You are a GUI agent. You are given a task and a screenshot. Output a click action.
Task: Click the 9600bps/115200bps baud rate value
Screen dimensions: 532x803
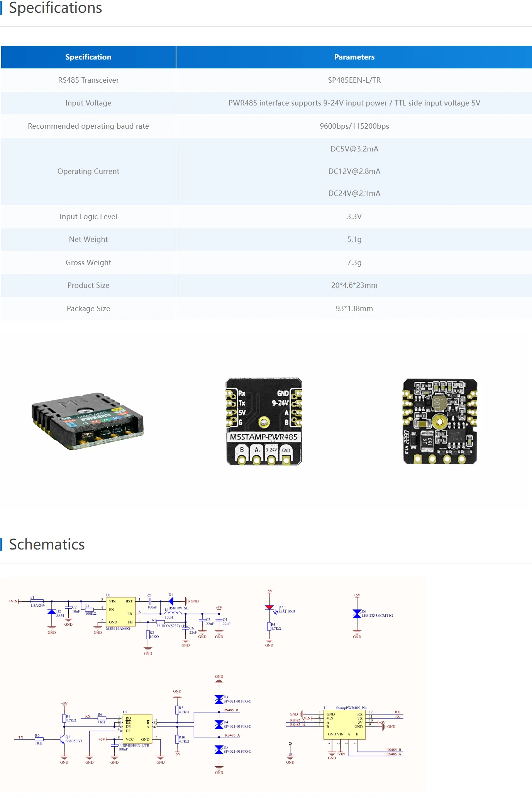click(354, 126)
